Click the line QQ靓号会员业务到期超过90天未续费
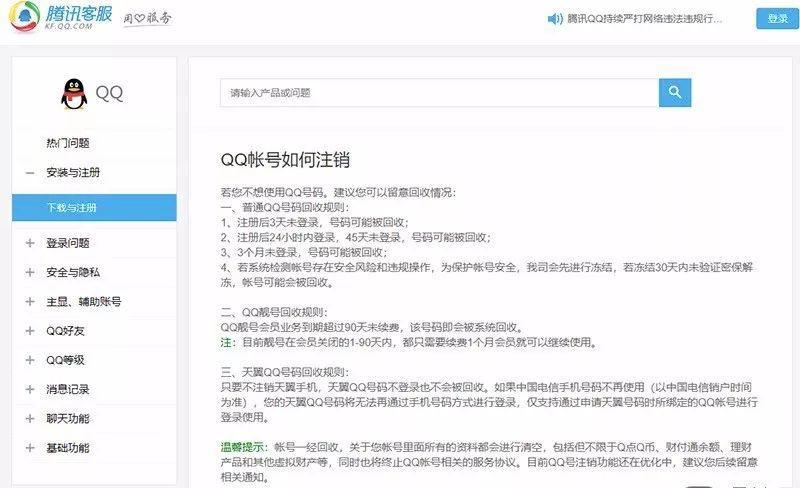 (x=371, y=327)
